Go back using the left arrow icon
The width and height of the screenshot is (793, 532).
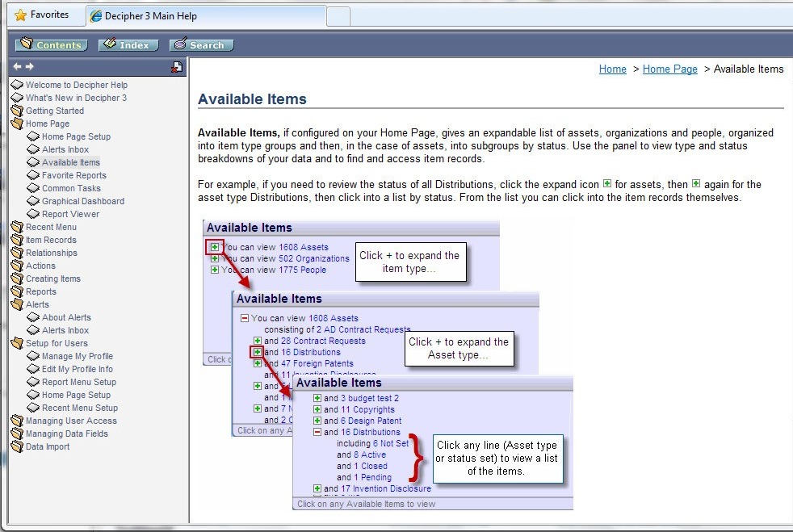(17, 66)
